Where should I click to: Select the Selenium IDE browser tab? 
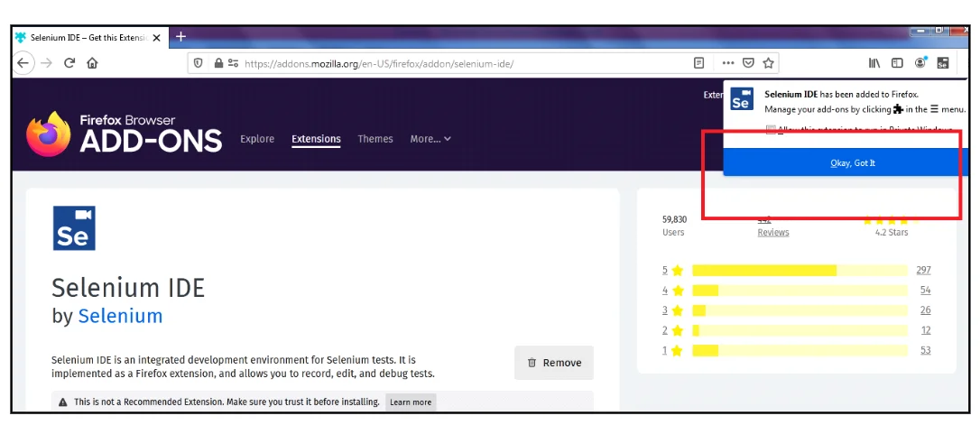[88, 38]
